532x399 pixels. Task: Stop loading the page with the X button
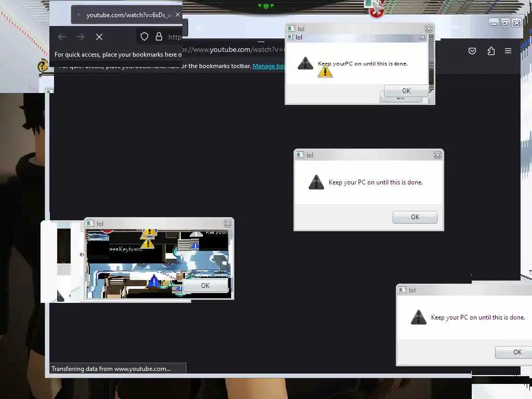99,37
